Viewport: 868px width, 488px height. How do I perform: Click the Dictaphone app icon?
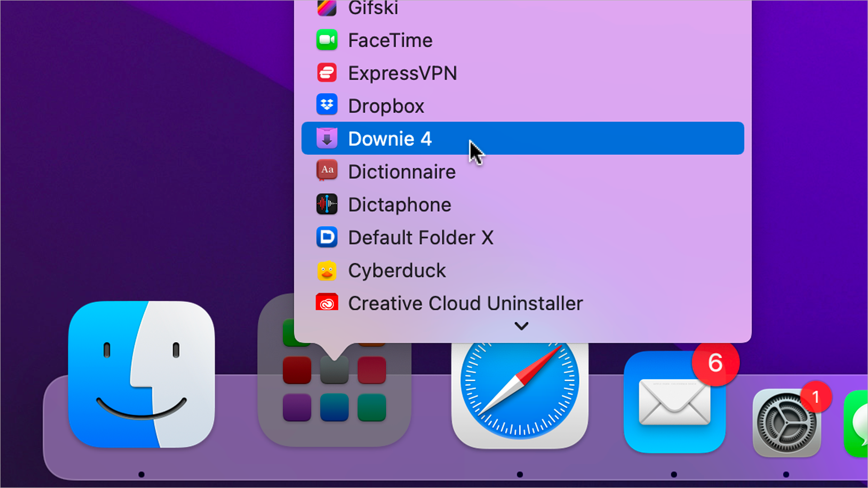(x=327, y=204)
